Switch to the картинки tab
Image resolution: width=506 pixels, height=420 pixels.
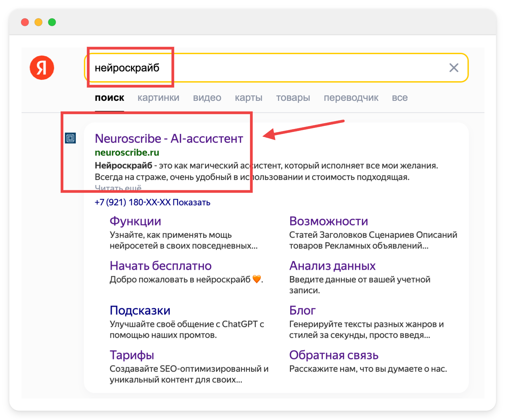tap(159, 98)
